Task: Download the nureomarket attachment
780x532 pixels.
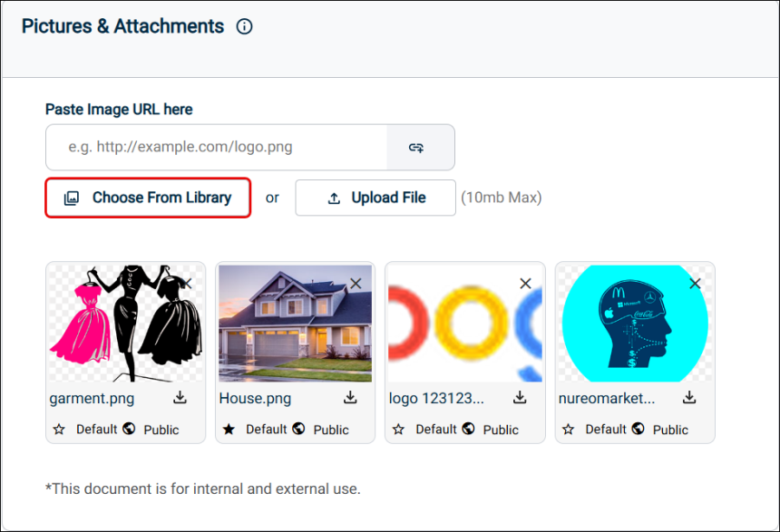Action: tap(689, 398)
